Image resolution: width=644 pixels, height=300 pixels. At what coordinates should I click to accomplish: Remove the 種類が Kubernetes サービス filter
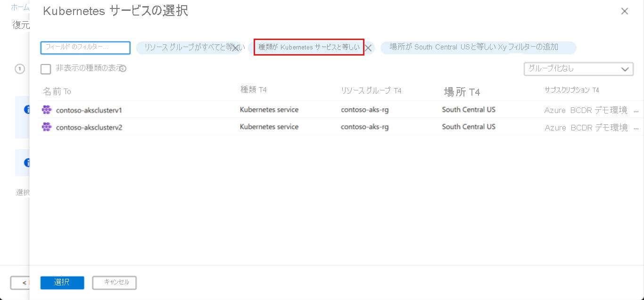368,48
